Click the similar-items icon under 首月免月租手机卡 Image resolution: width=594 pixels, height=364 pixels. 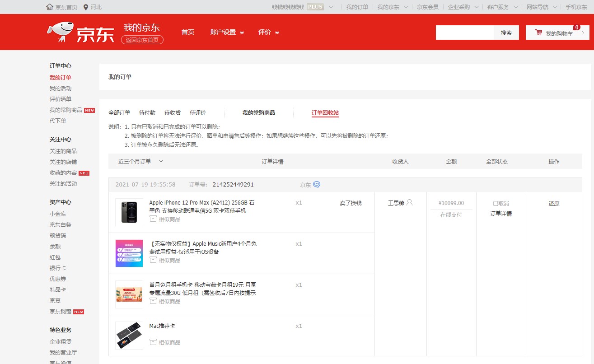click(153, 301)
